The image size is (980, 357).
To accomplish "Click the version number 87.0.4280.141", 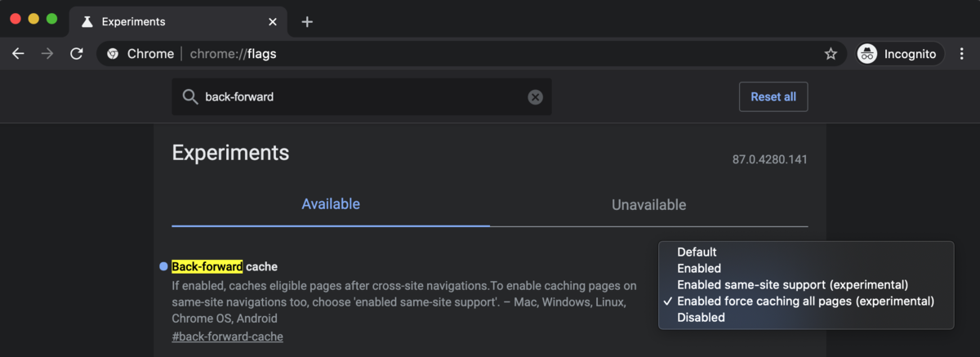I will click(770, 159).
